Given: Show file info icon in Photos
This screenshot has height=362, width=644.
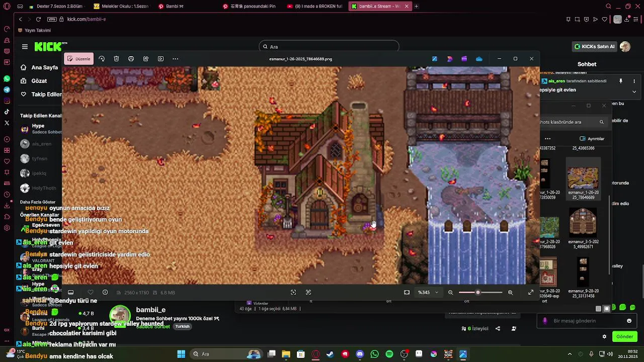Looking at the screenshot, I should (x=105, y=292).
